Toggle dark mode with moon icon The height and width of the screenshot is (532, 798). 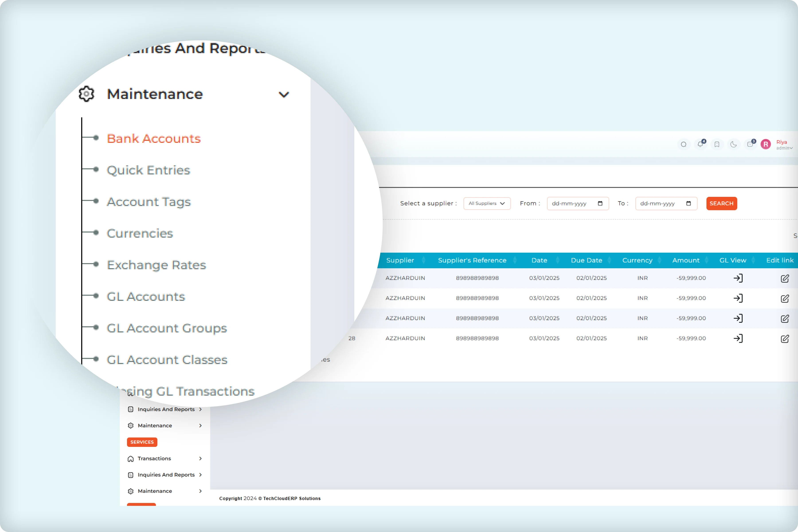[733, 145]
